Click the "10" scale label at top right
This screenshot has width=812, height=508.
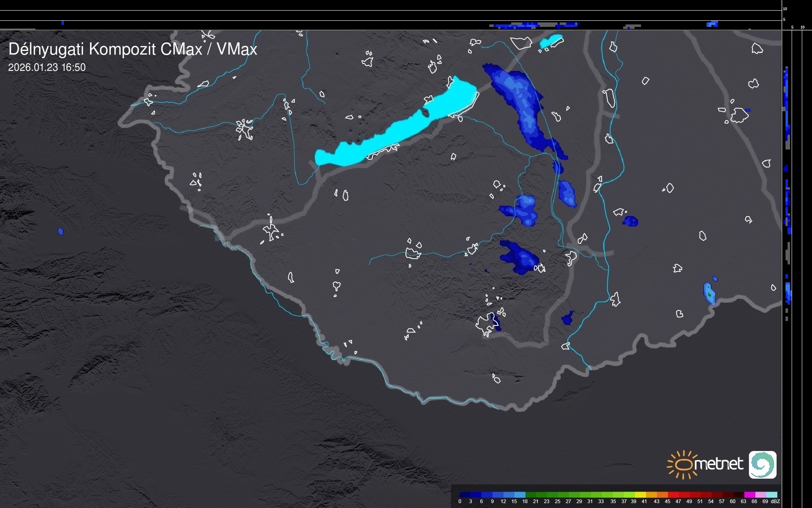785,9
